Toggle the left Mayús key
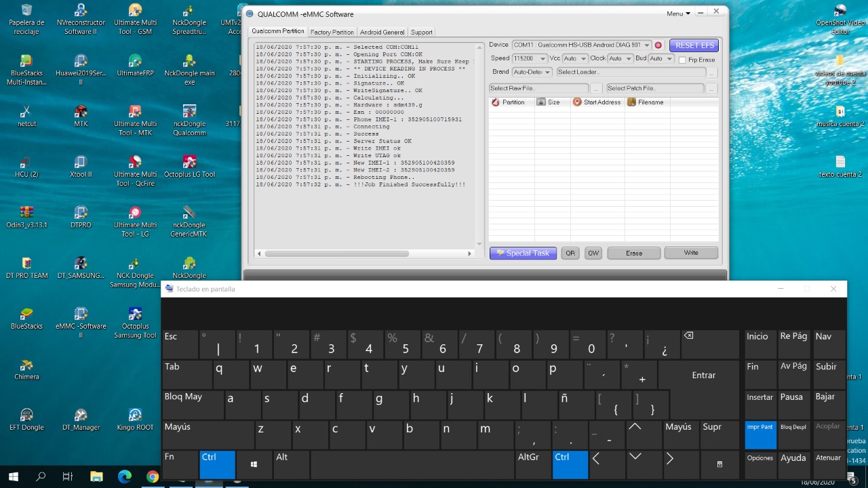Screen dimensions: 868x488 click(x=208, y=435)
